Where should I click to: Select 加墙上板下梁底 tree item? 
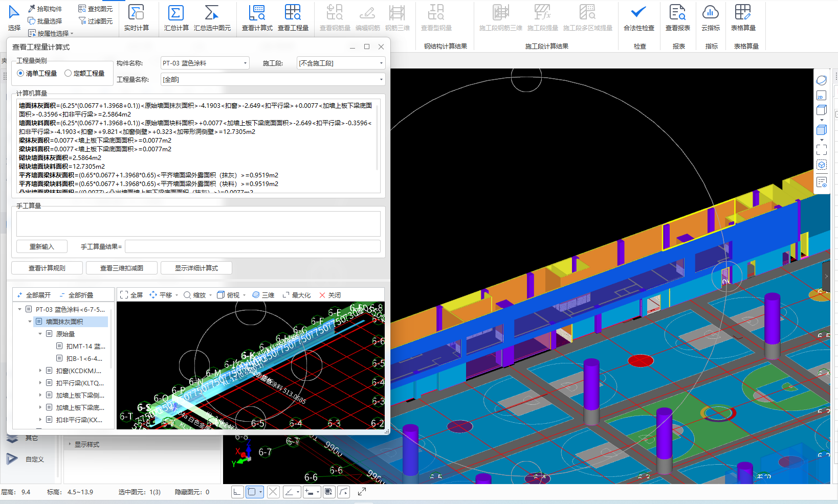pos(75,407)
